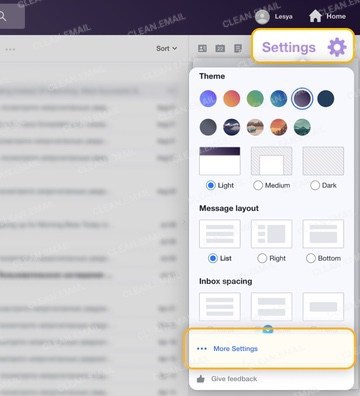The height and width of the screenshot is (396, 360).
Task: Pick the violet-blue theme color
Action: (x=208, y=99)
